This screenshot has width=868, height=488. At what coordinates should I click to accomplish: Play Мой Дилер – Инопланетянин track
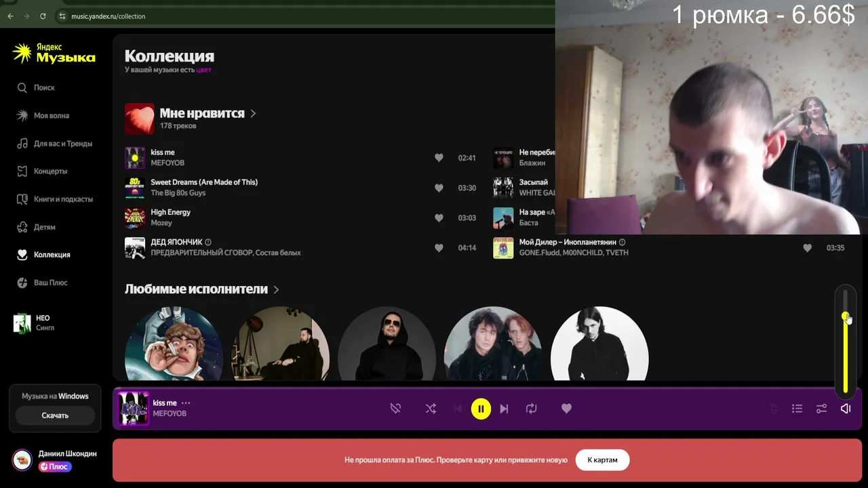point(568,242)
